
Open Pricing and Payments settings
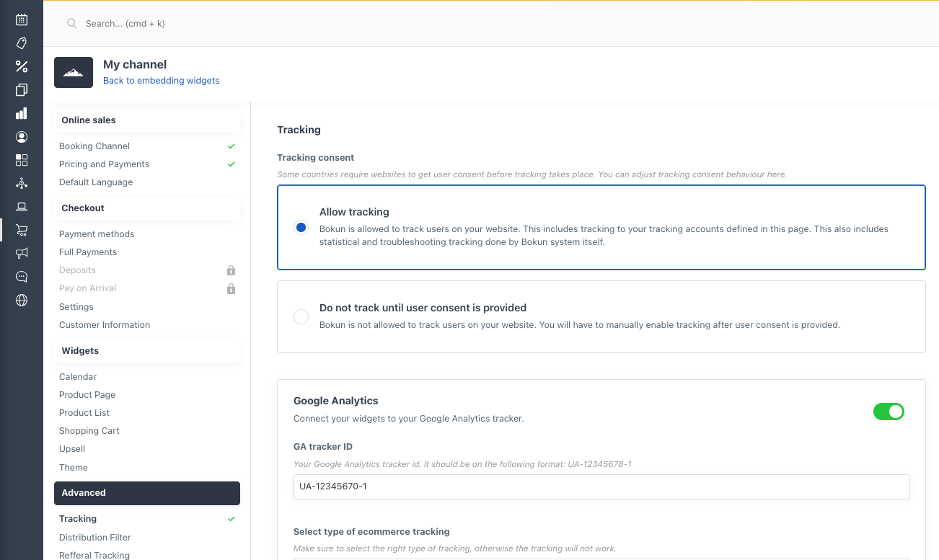105,164
